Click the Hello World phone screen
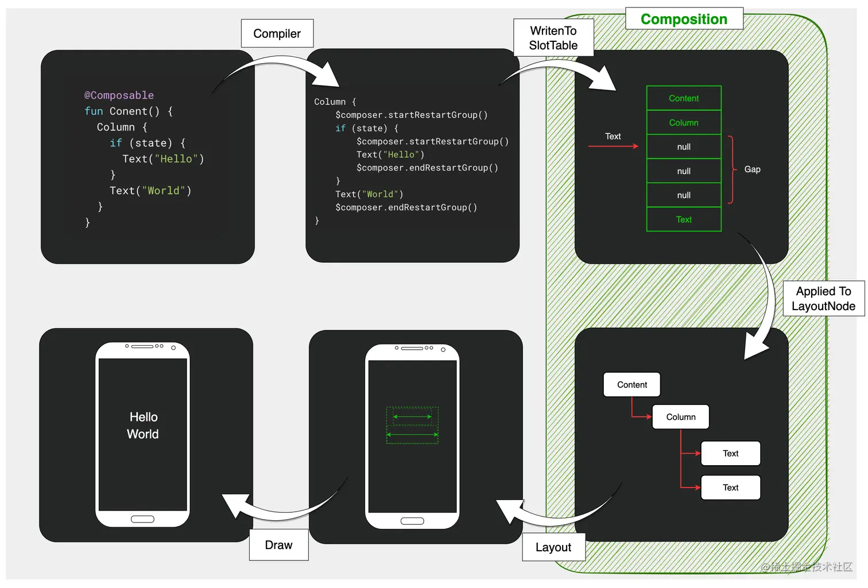The height and width of the screenshot is (588, 868). pyautogui.click(x=142, y=425)
